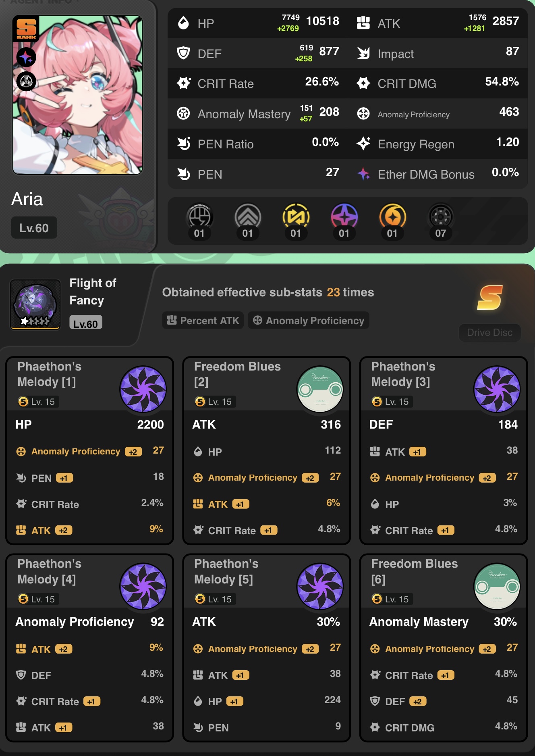Select the Anomaly Proficiency sub-stat tag

tap(309, 321)
